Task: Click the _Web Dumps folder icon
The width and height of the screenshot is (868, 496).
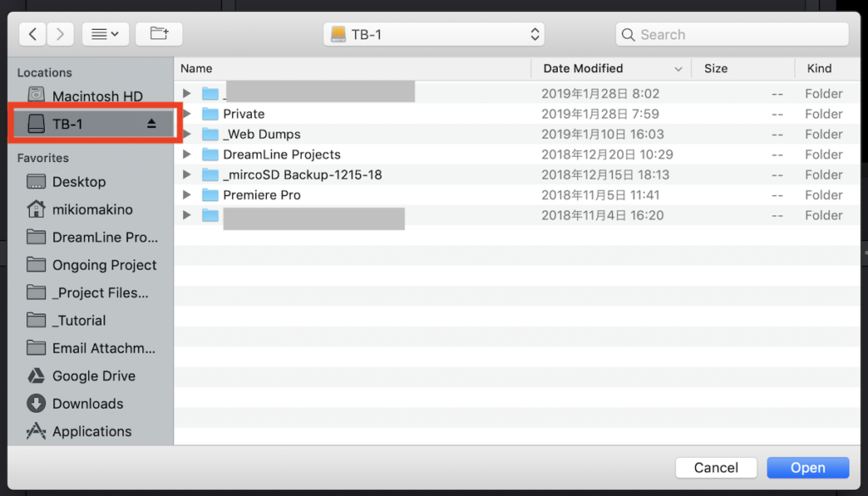Action: pyautogui.click(x=210, y=134)
